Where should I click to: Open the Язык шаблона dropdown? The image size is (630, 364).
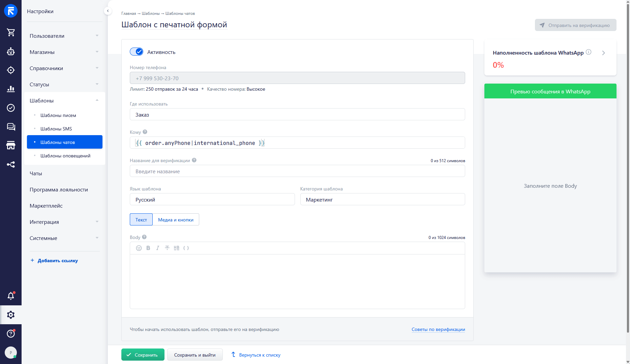click(212, 200)
